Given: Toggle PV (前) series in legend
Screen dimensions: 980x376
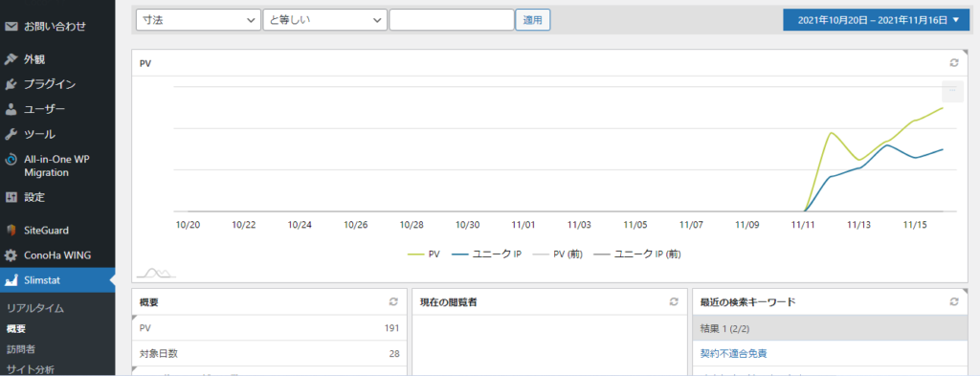Looking at the screenshot, I should [x=557, y=254].
